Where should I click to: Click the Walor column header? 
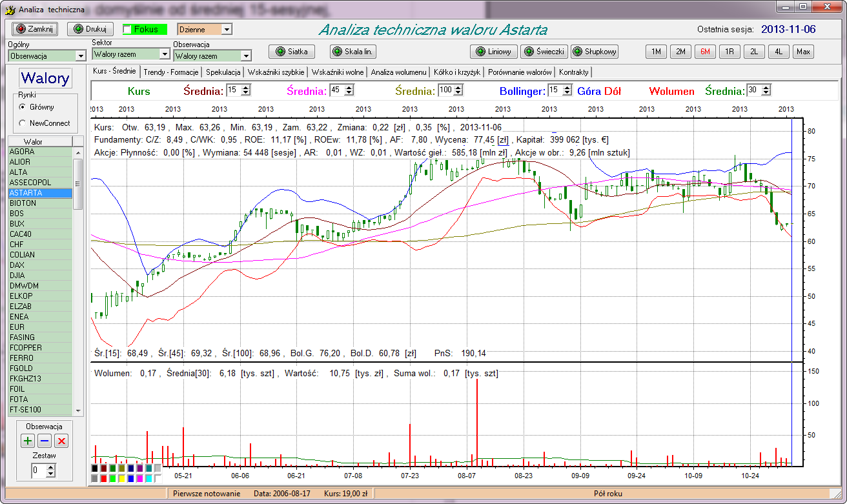(39, 141)
